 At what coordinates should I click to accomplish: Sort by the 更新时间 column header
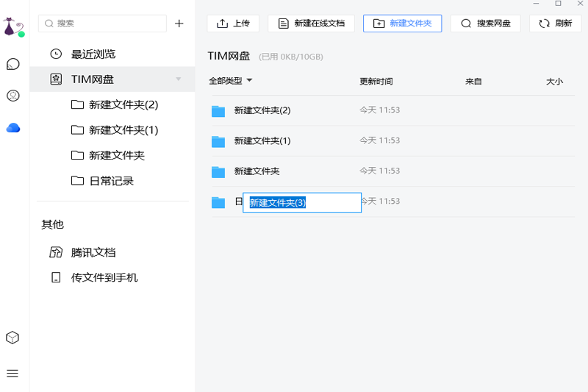click(x=376, y=82)
